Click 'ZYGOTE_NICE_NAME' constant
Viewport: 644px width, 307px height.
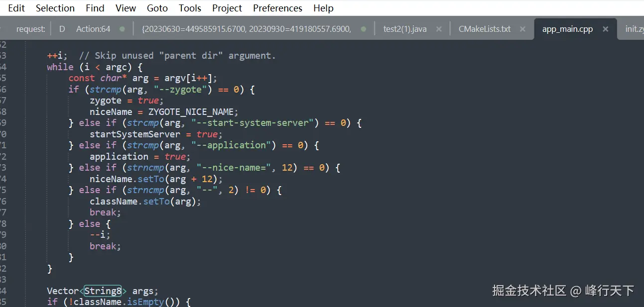pyautogui.click(x=191, y=112)
